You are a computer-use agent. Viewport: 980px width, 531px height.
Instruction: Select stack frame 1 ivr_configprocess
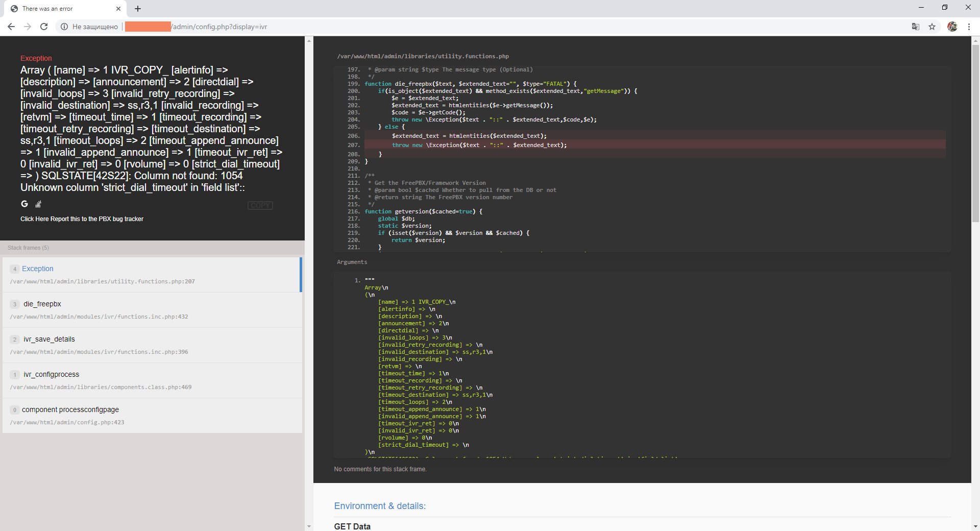[152, 380]
